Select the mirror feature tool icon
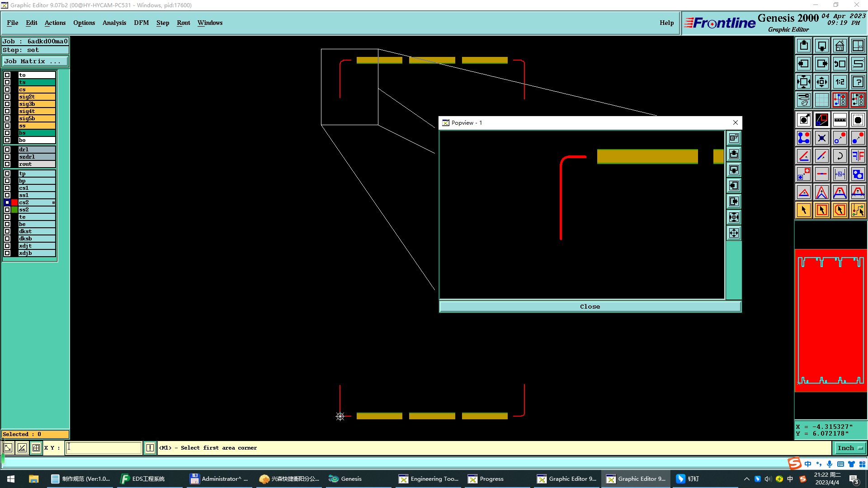Viewport: 868px width, 488px height. pyautogui.click(x=858, y=156)
